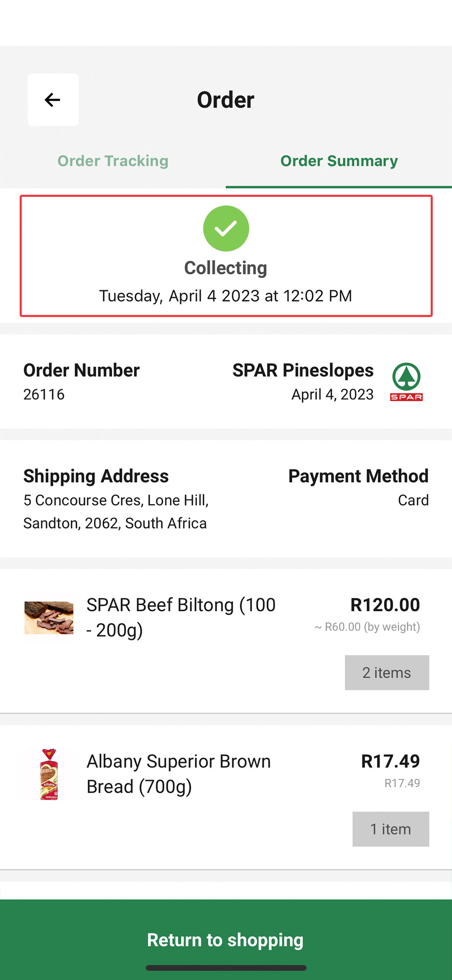Open the SPAR Beef Biltong item name
The image size is (452, 980).
181,617
